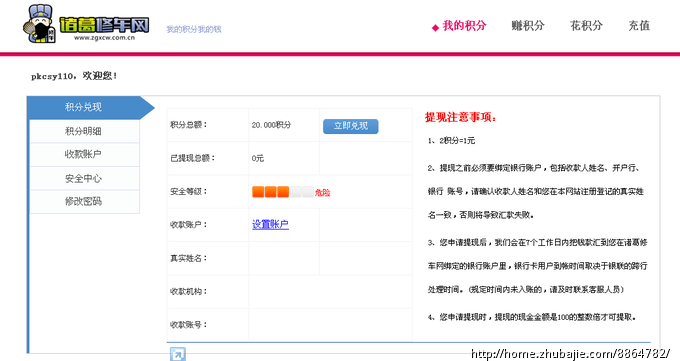Click the small arrow icon below the table
This screenshot has width=680, height=361.
(177, 354)
